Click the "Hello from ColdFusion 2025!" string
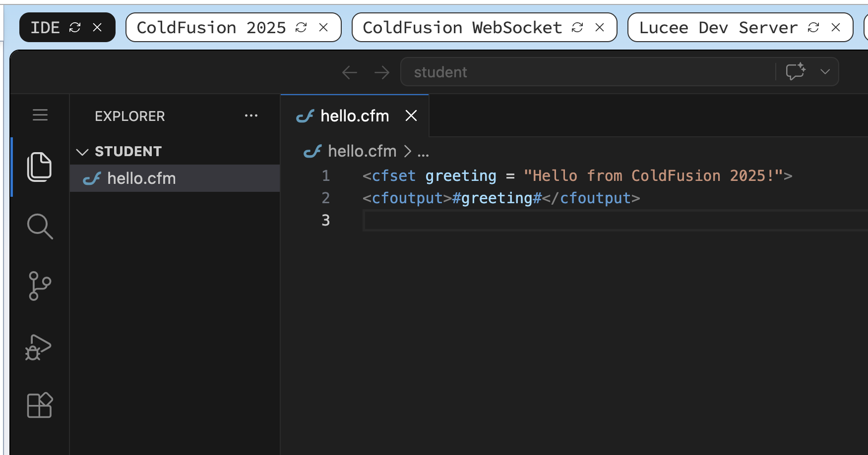Image resolution: width=868 pixels, height=455 pixels. coord(653,176)
